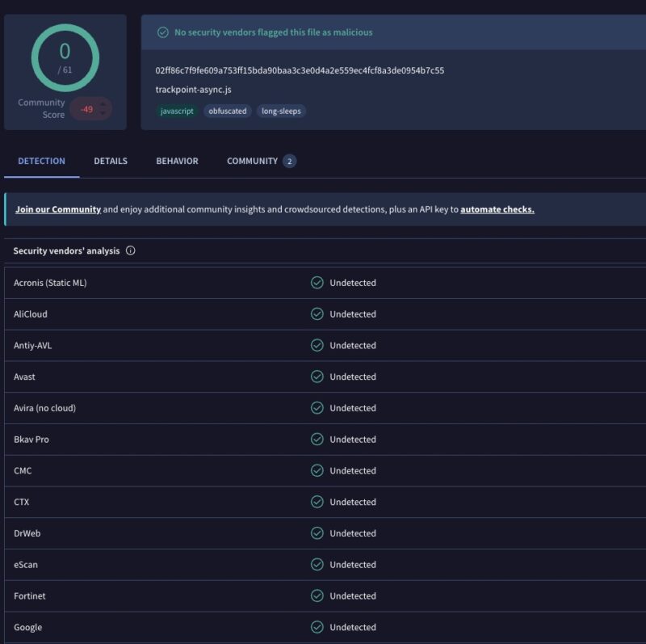Screen dimensions: 646x644
Task: Click the Undetected checkmark icon for Fortinet
Action: (x=317, y=596)
